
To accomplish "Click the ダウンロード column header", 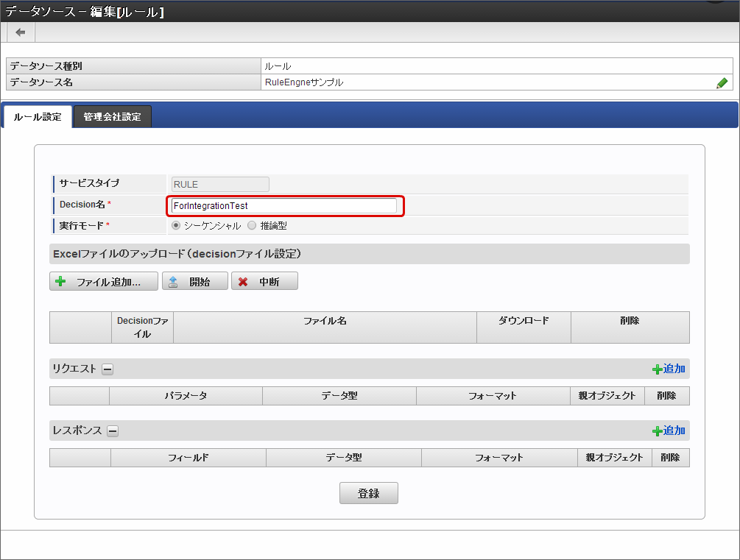I will (524, 327).
